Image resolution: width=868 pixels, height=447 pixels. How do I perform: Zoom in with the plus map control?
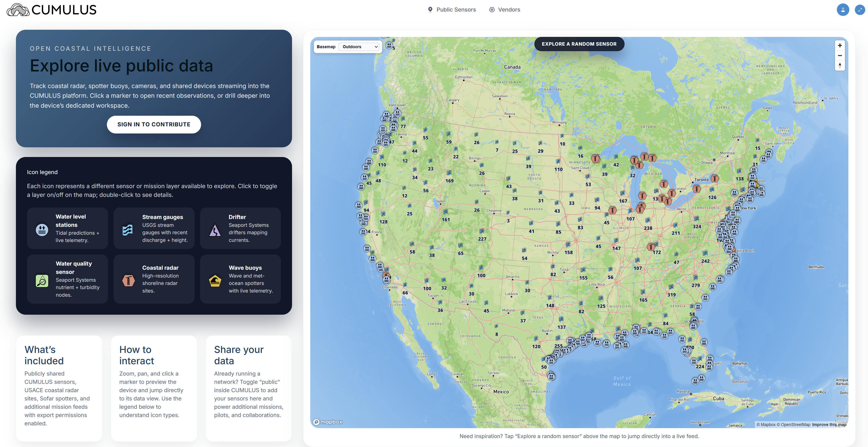pos(840,45)
